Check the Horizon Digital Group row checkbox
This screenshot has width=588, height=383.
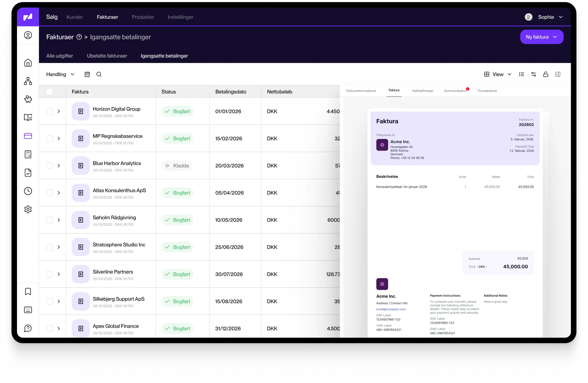pos(49,111)
